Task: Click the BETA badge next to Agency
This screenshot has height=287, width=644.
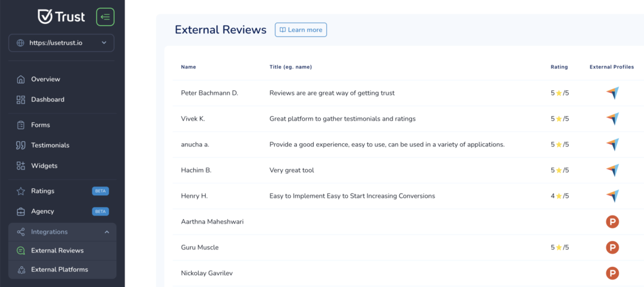Action: click(100, 212)
